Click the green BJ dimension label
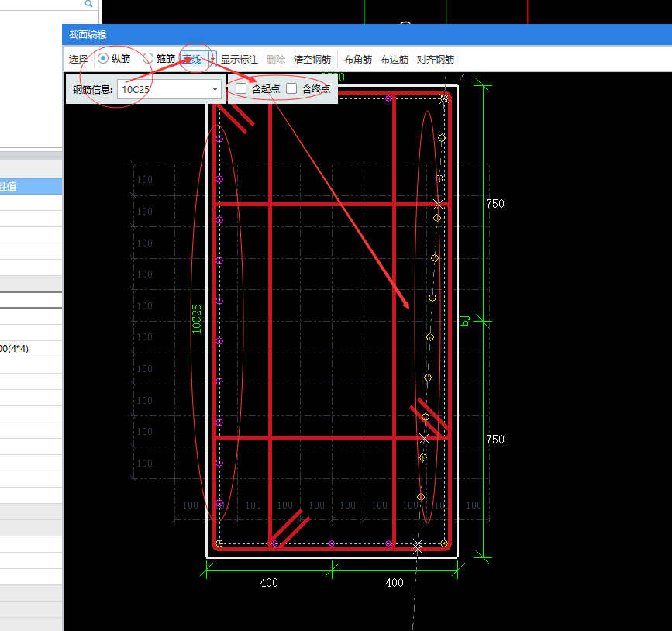Image resolution: width=672 pixels, height=631 pixels. [x=464, y=321]
